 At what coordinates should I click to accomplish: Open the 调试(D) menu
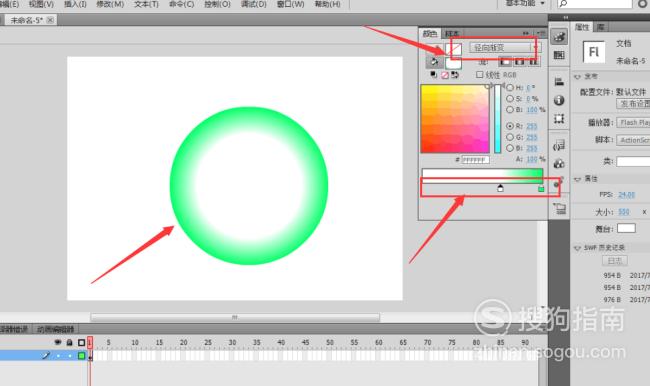254,4
